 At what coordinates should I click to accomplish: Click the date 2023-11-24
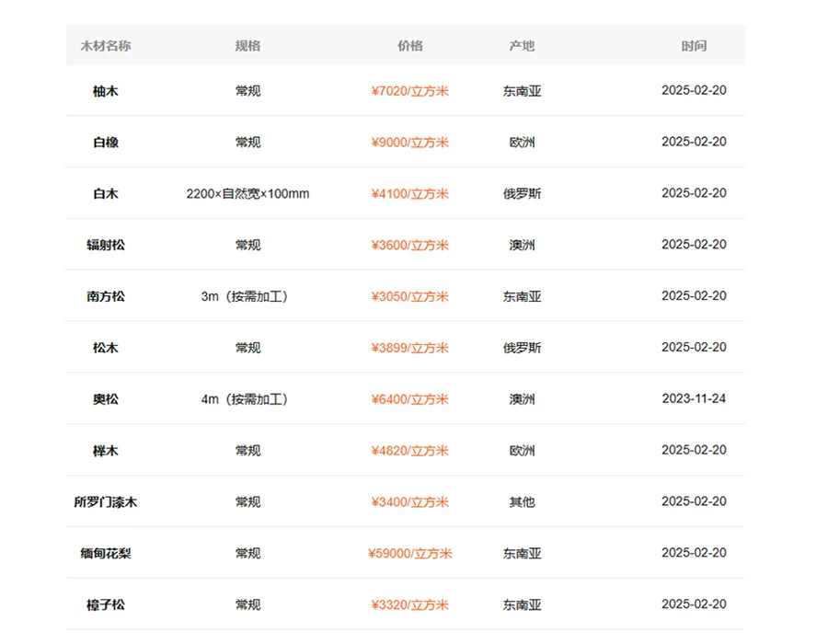coord(694,398)
